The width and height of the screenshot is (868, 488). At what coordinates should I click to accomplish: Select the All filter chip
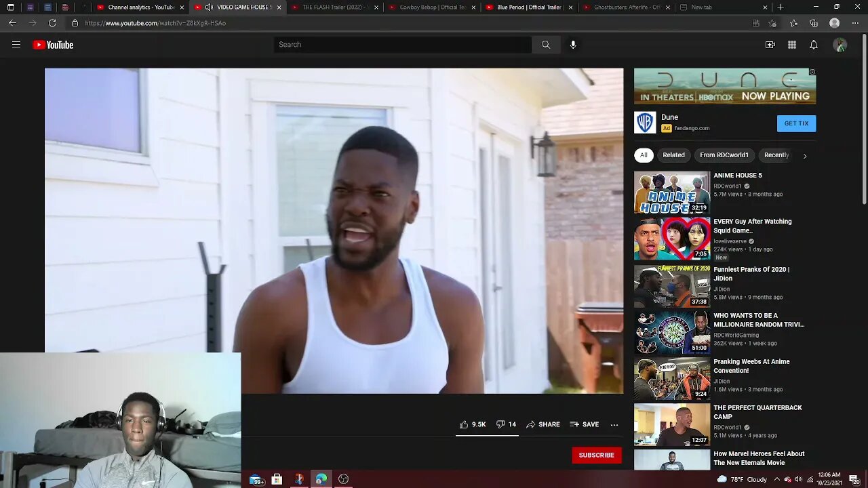644,155
